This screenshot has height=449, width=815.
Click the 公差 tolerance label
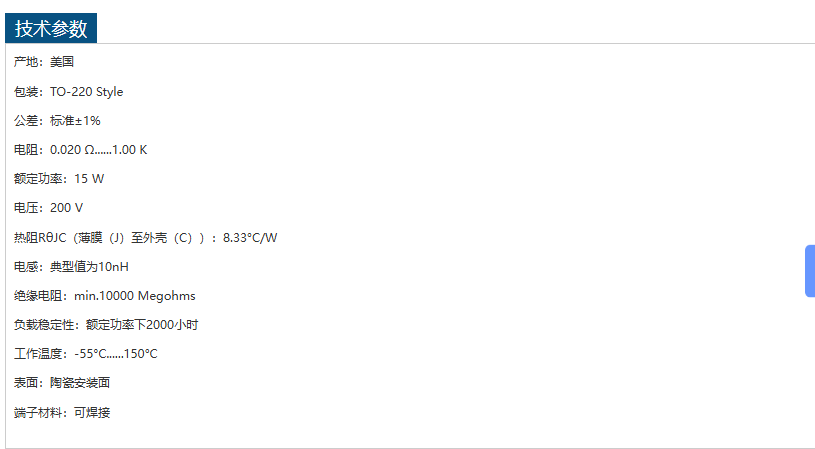point(27,121)
